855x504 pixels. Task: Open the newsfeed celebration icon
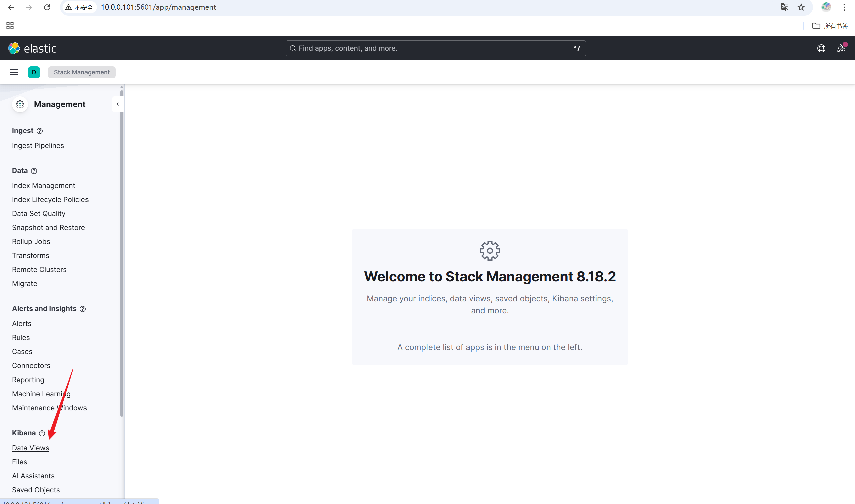pos(841,48)
